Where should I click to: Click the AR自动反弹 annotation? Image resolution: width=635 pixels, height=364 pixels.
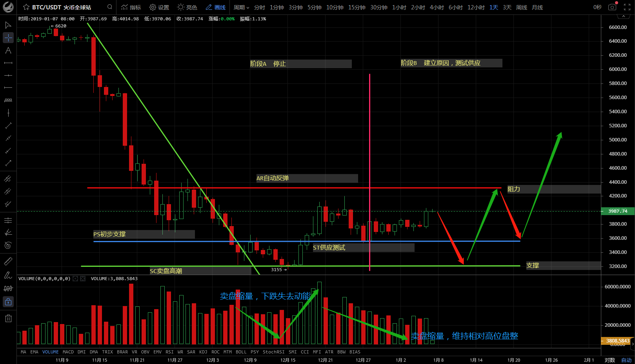[x=273, y=178]
